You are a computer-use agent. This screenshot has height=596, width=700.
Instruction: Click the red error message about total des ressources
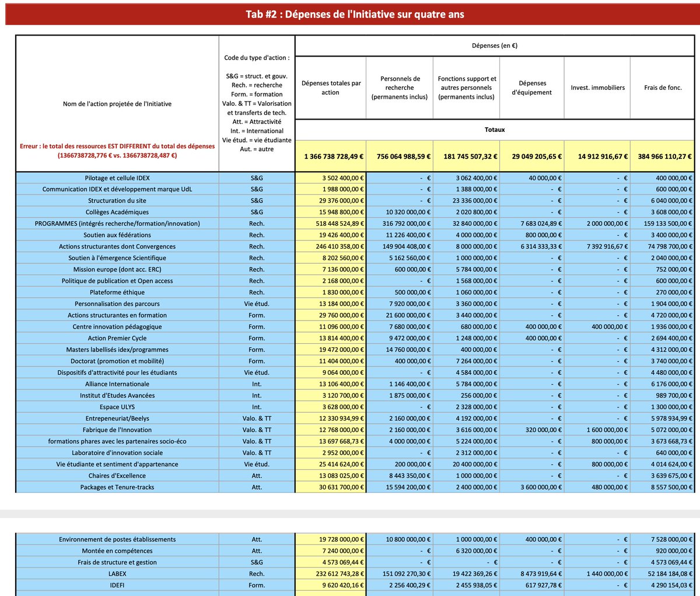117,151
